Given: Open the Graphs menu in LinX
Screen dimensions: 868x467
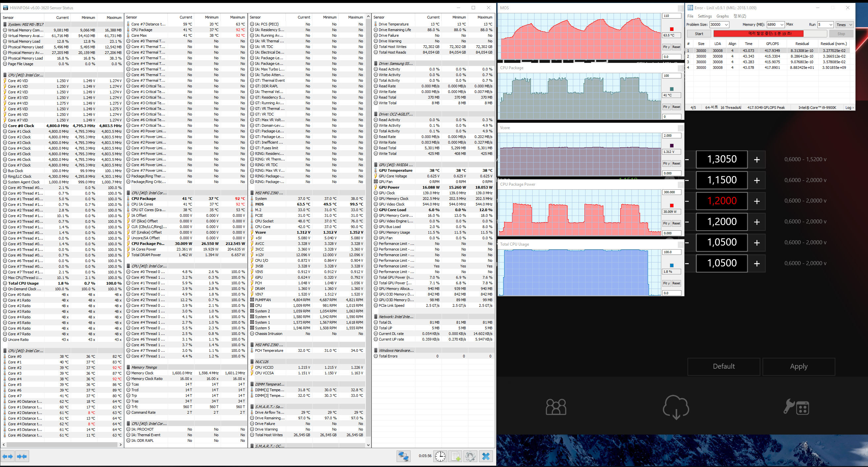Looking at the screenshot, I should [722, 16].
